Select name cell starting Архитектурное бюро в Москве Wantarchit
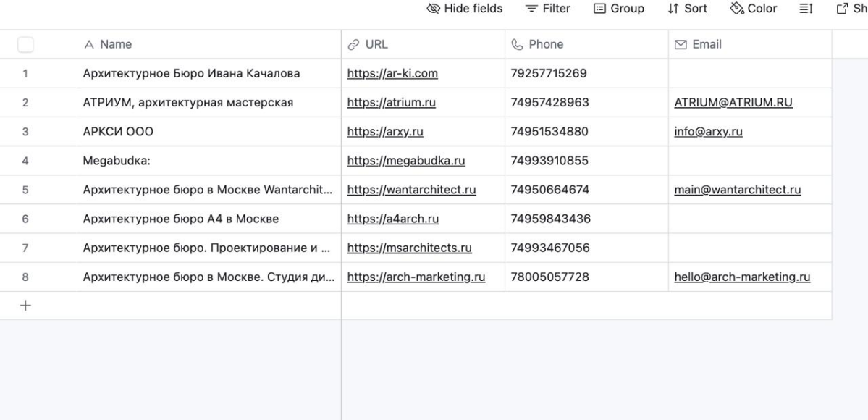868x420 pixels. click(210, 190)
